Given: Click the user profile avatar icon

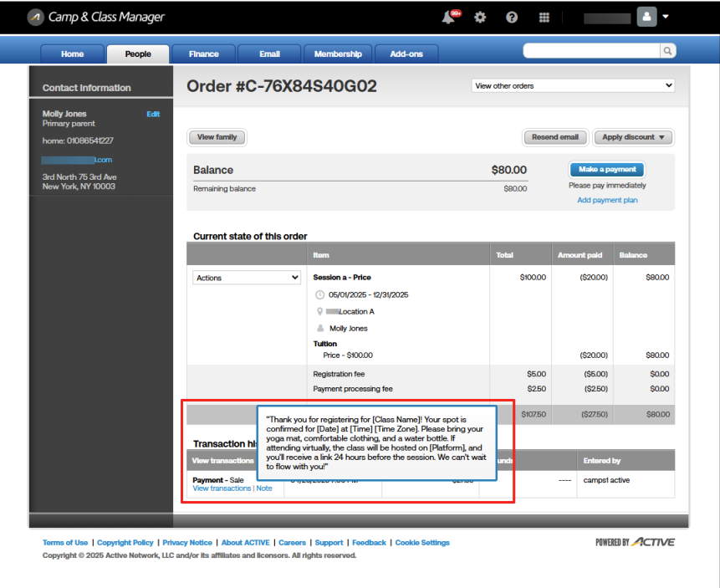Looking at the screenshot, I should 646,17.
